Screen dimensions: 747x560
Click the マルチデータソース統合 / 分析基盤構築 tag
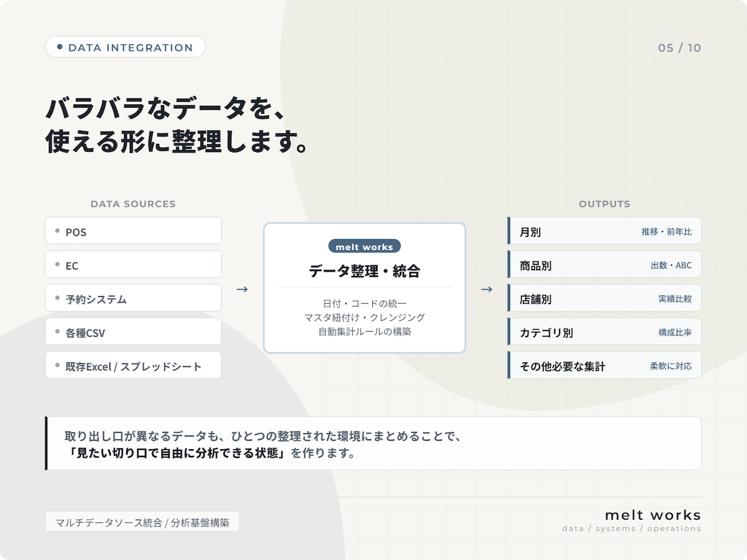pos(142,523)
